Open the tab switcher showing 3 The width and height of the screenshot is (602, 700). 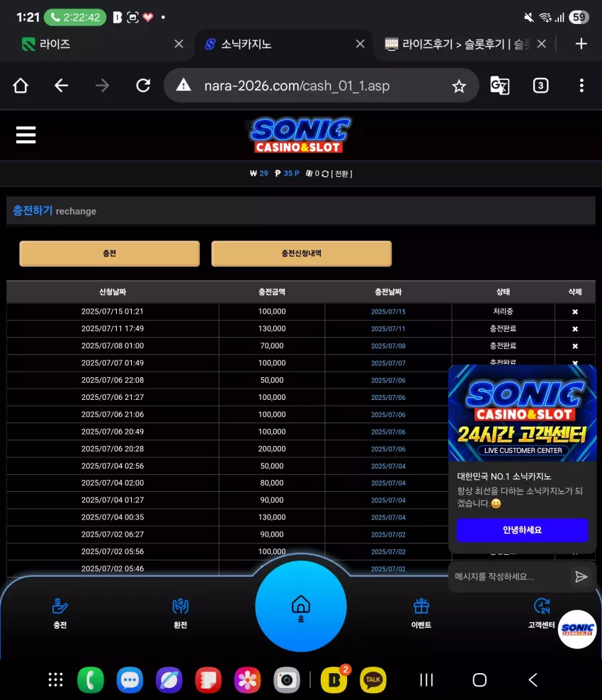pos(540,85)
